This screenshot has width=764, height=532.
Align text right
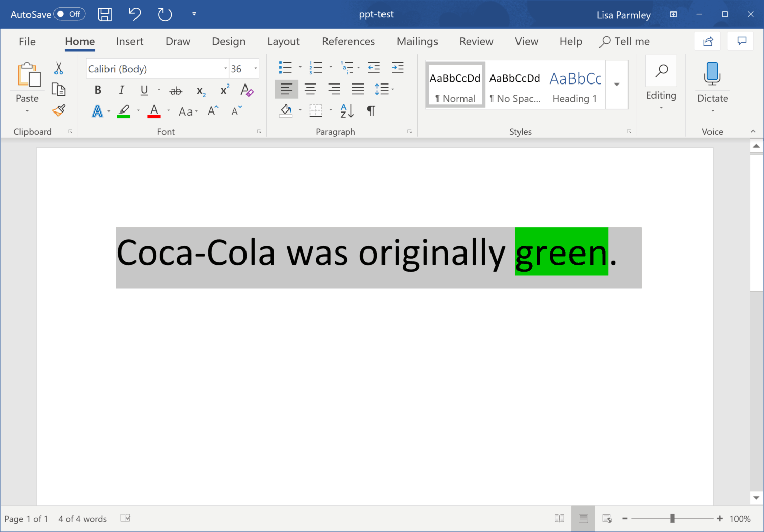coord(334,89)
